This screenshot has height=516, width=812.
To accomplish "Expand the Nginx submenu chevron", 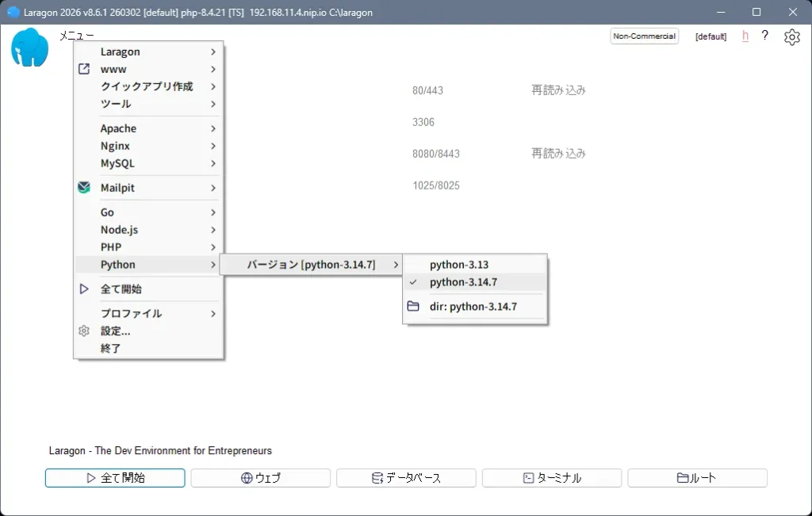I will click(x=213, y=146).
